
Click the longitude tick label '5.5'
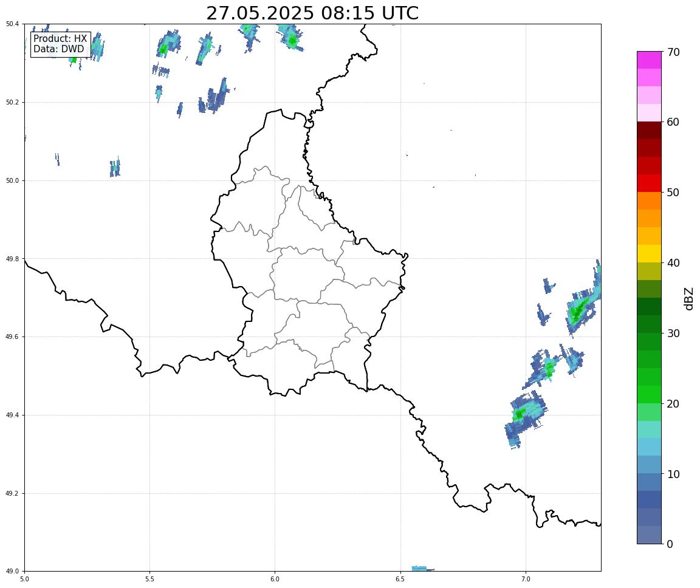tap(150, 579)
